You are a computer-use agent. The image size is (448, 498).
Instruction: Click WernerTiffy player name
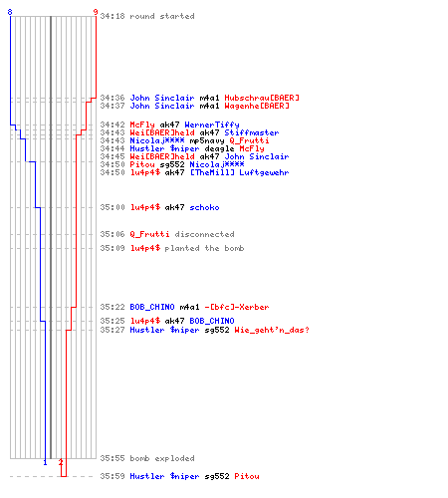pos(212,124)
